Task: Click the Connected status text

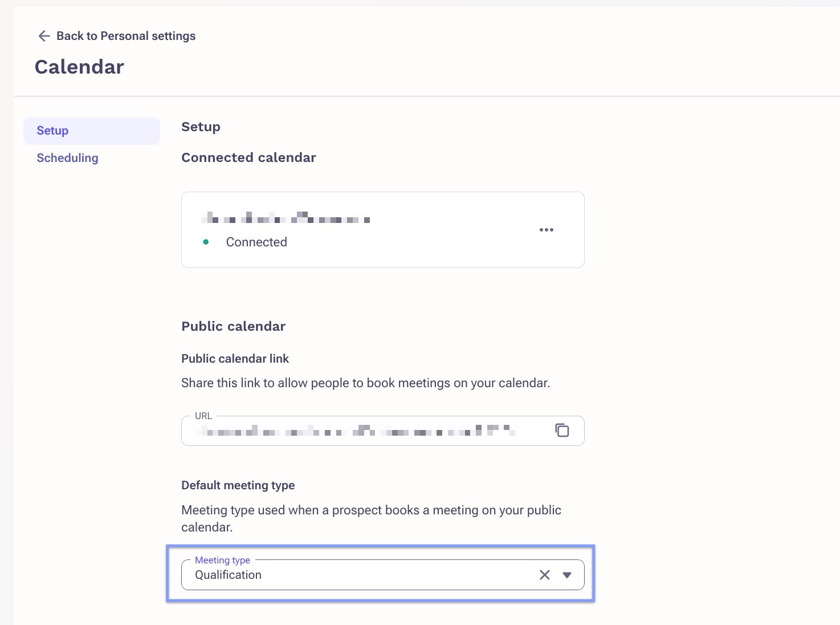Action: [x=256, y=242]
